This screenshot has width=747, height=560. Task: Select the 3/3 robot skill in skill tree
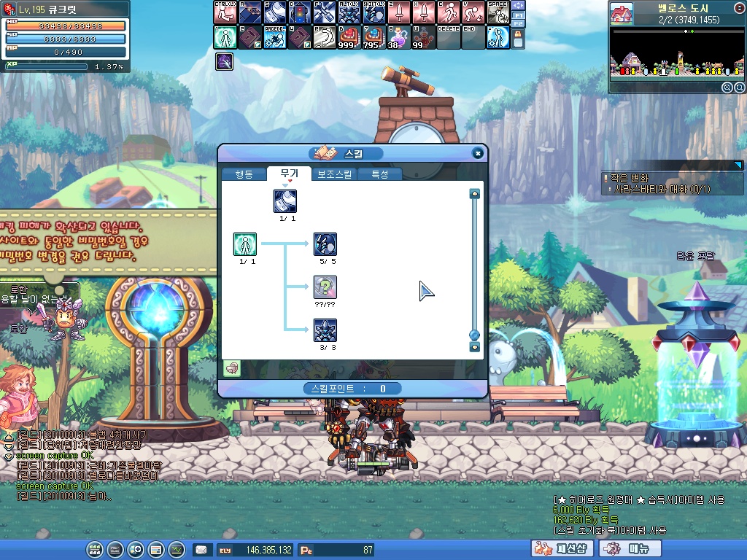click(x=325, y=330)
